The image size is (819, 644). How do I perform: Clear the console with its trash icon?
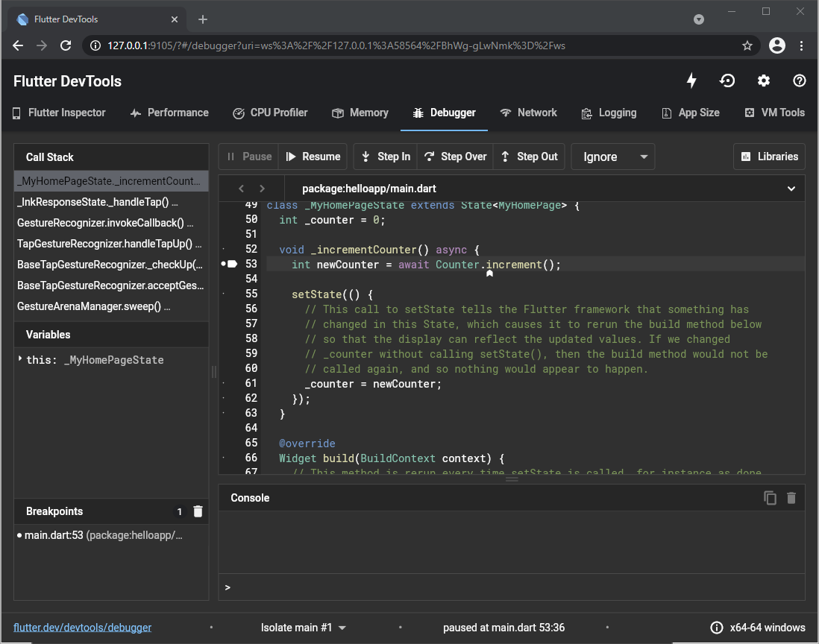point(791,498)
